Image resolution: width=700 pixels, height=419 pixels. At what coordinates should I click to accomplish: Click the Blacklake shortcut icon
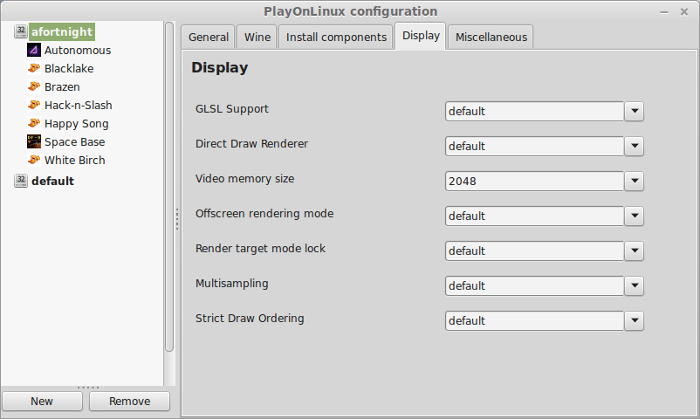click(34, 68)
